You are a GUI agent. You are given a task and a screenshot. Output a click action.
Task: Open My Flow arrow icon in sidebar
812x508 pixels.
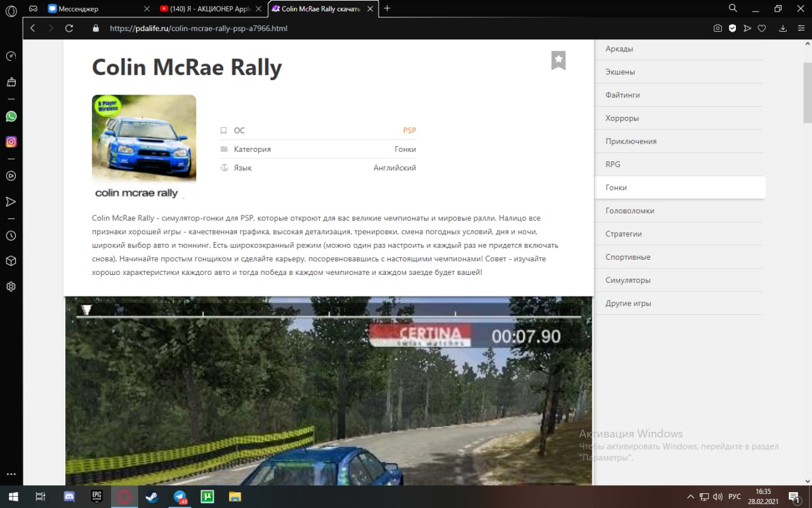(11, 201)
